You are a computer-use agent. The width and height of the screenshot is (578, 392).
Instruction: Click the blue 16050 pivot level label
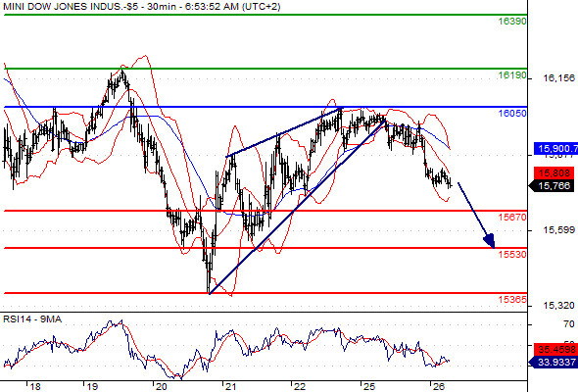click(512, 114)
